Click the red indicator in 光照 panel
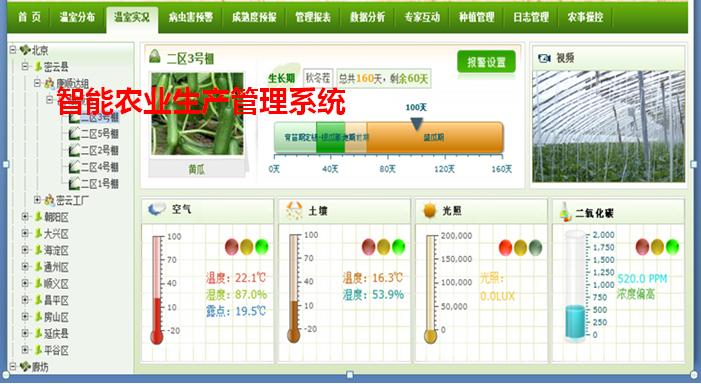This screenshot has width=701, height=384. coord(505,248)
